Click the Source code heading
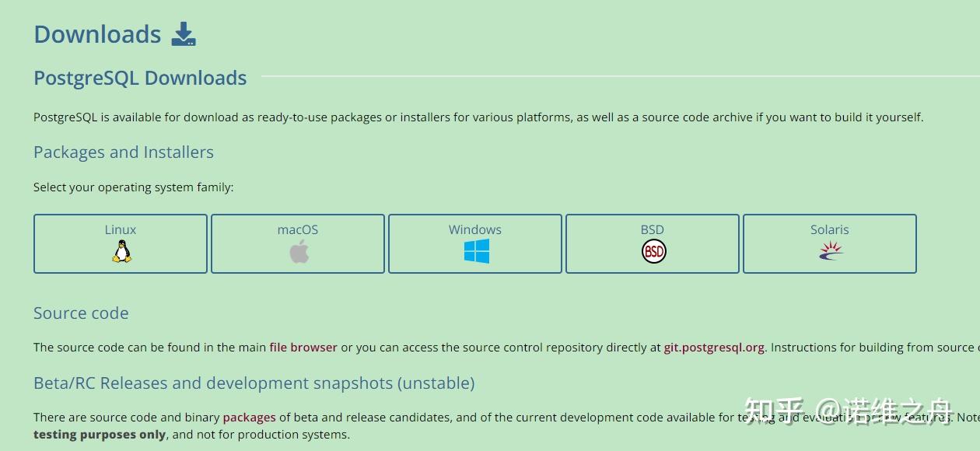980x451 pixels. (x=81, y=313)
